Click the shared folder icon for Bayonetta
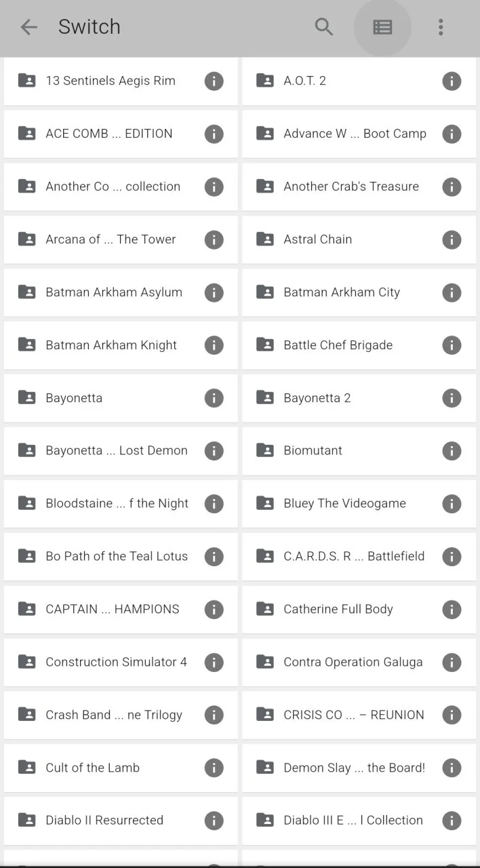 26,397
